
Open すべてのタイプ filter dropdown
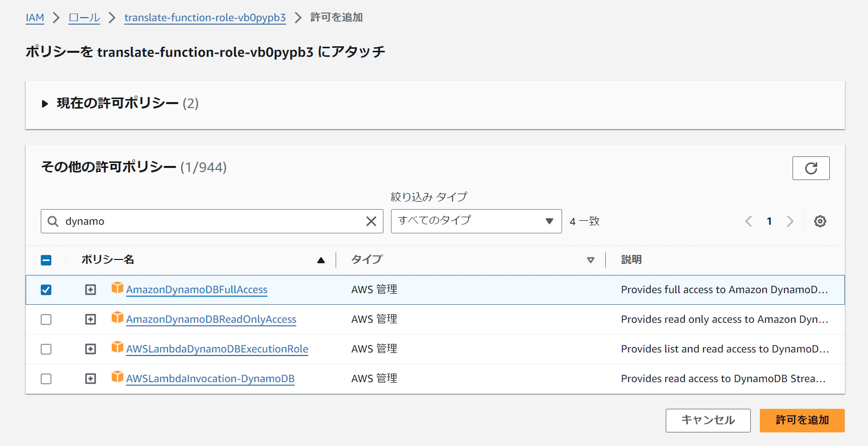point(476,221)
